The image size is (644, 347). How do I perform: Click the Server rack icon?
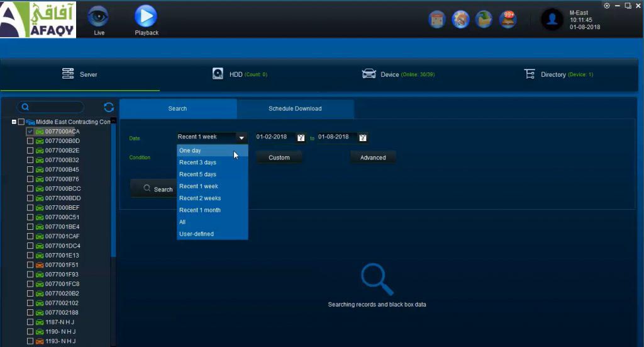(68, 74)
